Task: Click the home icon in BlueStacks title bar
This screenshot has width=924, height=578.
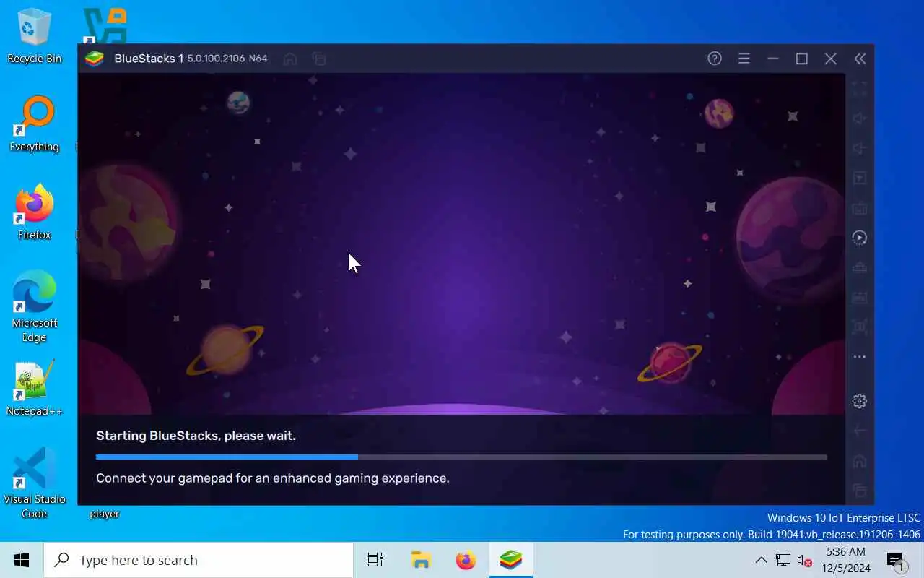Action: click(290, 59)
